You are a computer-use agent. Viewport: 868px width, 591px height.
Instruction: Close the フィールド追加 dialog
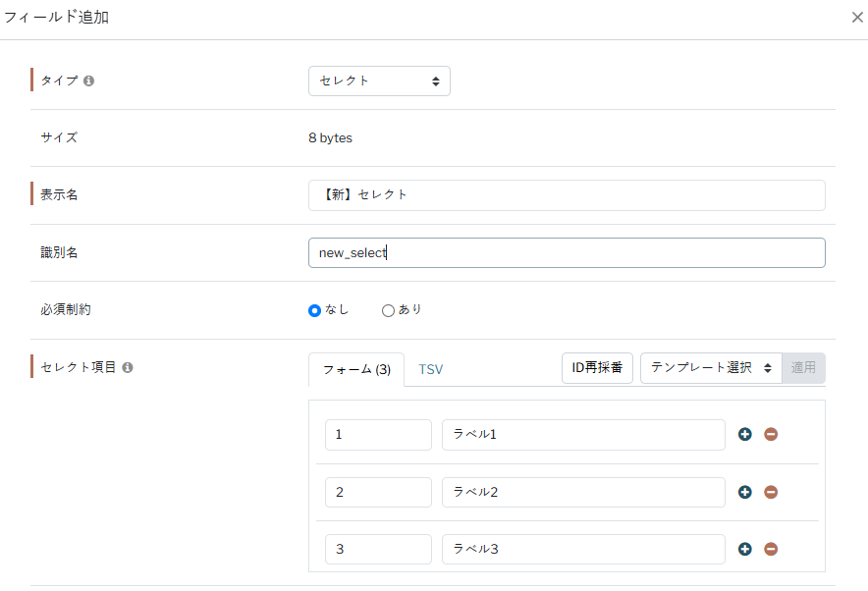(857, 18)
